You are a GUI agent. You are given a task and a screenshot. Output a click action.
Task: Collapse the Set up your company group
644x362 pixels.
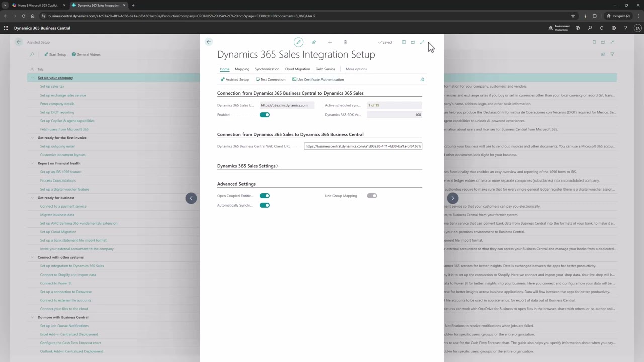click(32, 78)
